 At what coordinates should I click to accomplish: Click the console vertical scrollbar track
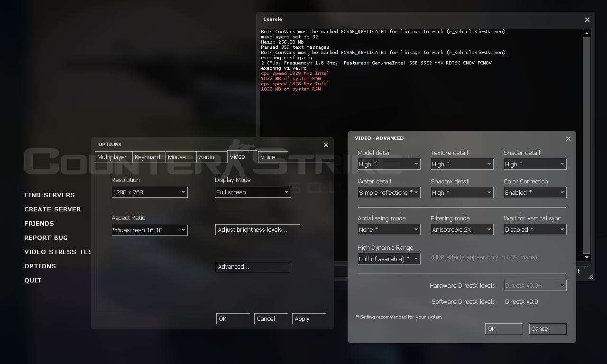pyautogui.click(x=587, y=145)
